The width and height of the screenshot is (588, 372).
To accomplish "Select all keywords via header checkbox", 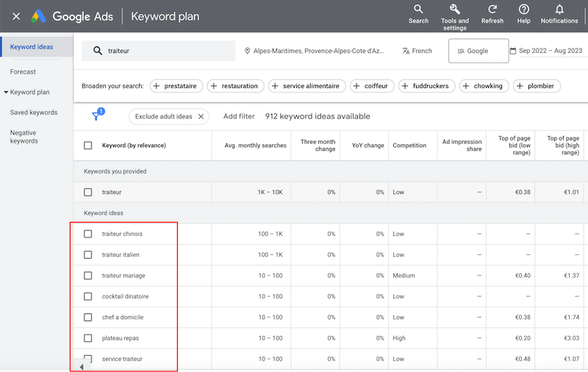I will tap(88, 146).
